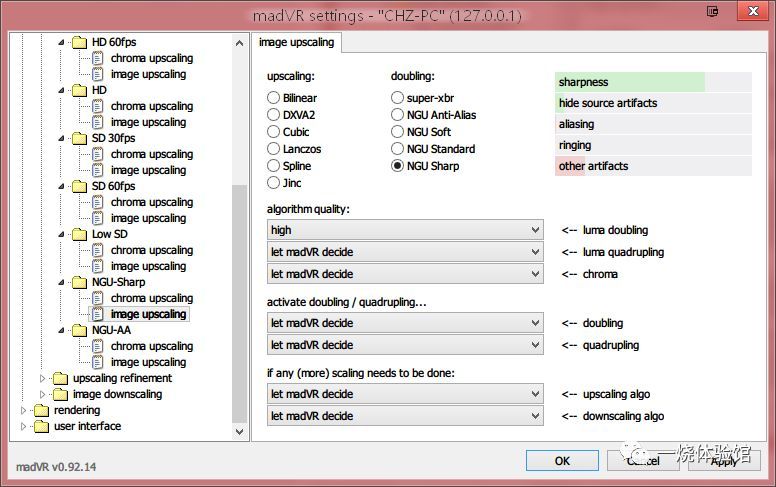
Task: Click image upscaling page icon under SD 60fps
Action: (x=97, y=218)
